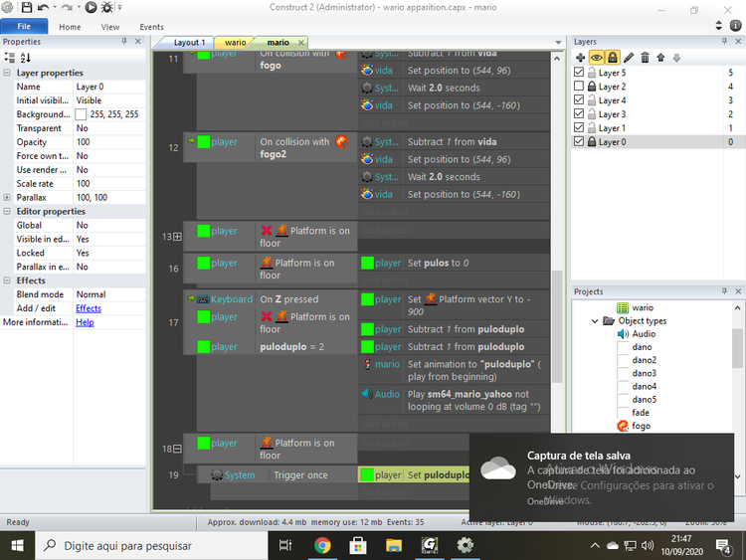
Task: Collapse Object types folder in Projects
Action: 594,321
